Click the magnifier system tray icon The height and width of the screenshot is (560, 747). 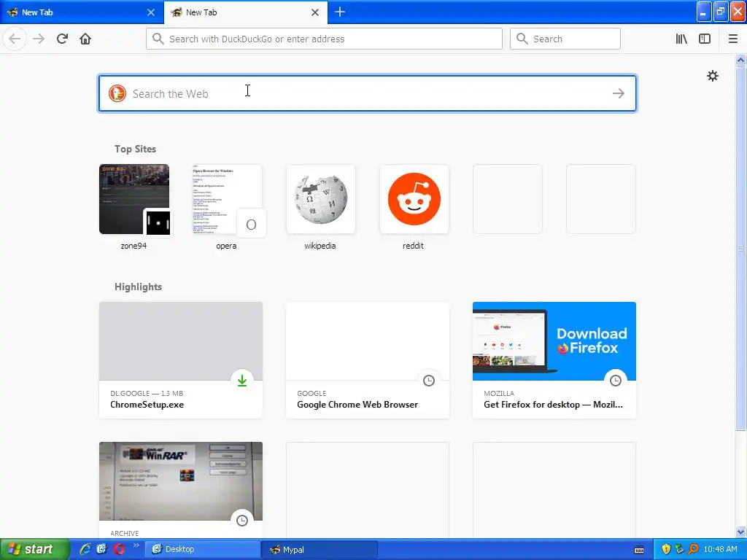pos(693,550)
